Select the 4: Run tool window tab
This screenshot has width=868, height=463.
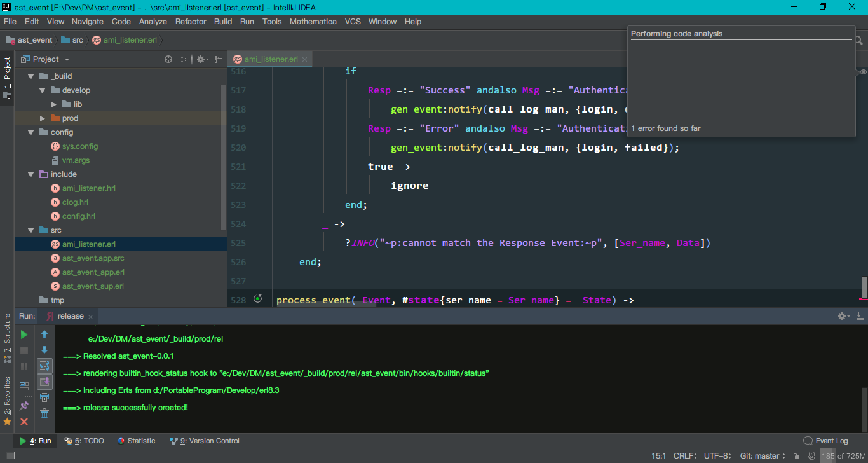(36, 441)
